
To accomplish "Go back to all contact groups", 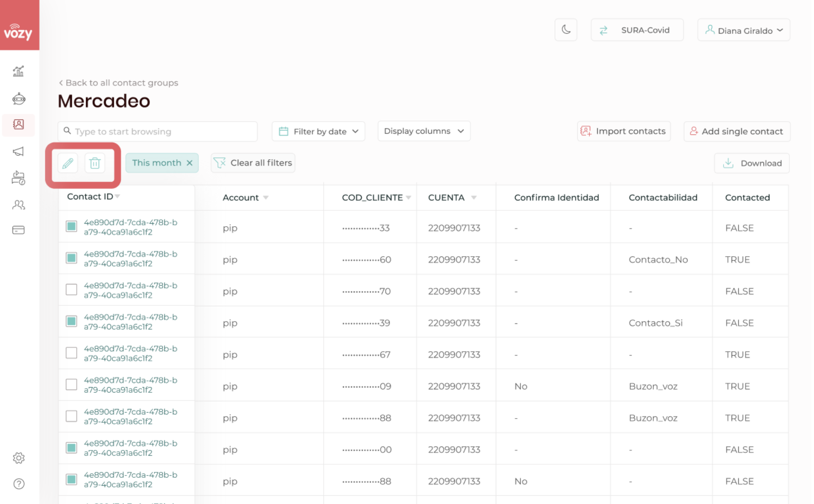I will (x=118, y=83).
